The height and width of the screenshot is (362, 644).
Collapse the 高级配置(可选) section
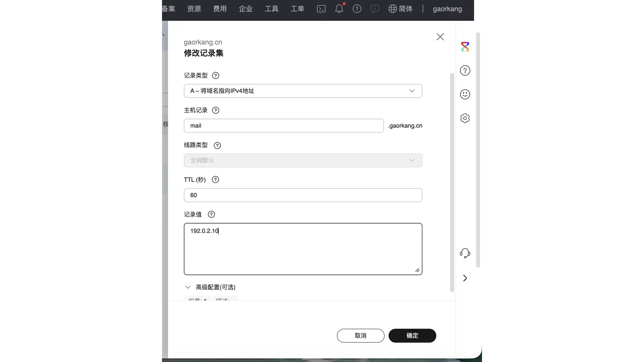(x=188, y=287)
